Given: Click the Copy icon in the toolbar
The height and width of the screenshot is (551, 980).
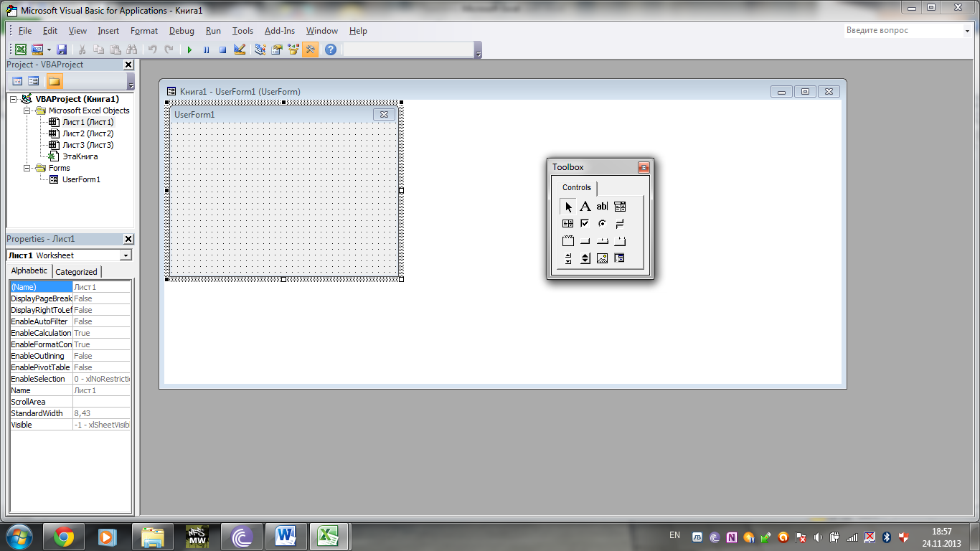Looking at the screenshot, I should click(99, 50).
